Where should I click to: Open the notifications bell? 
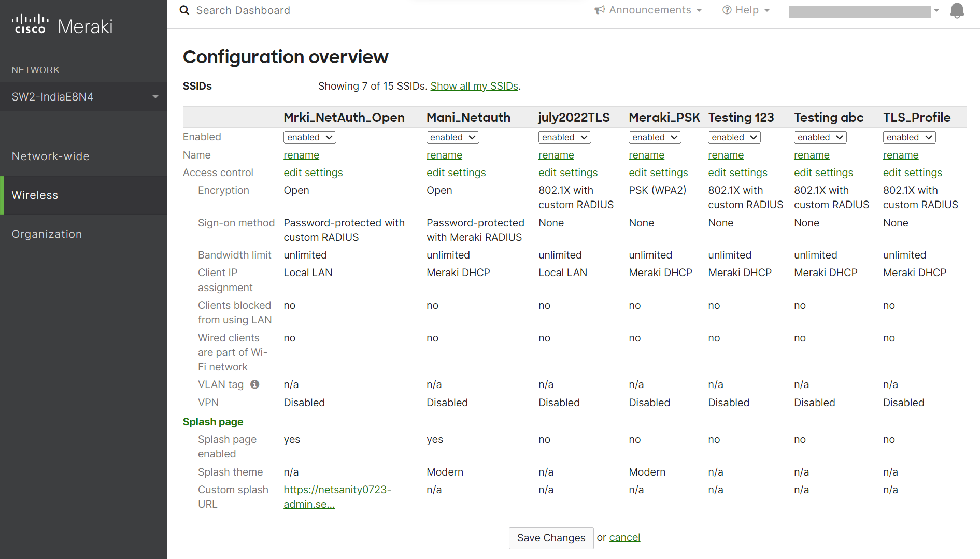(957, 10)
